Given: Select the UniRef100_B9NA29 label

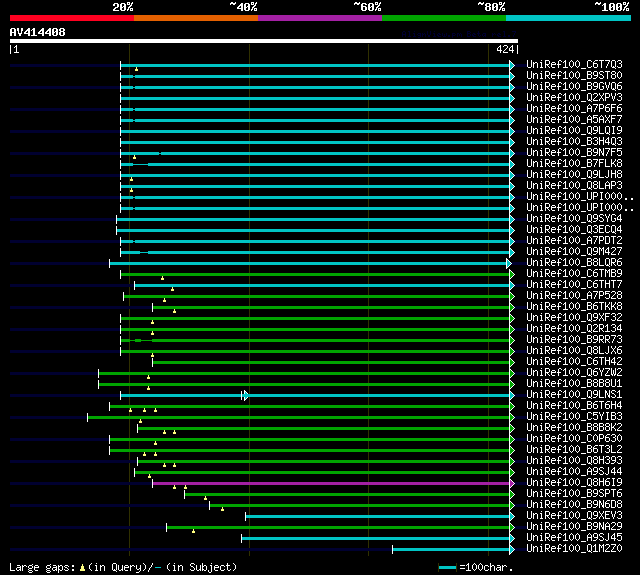Looking at the screenshot, I should tap(574, 527).
